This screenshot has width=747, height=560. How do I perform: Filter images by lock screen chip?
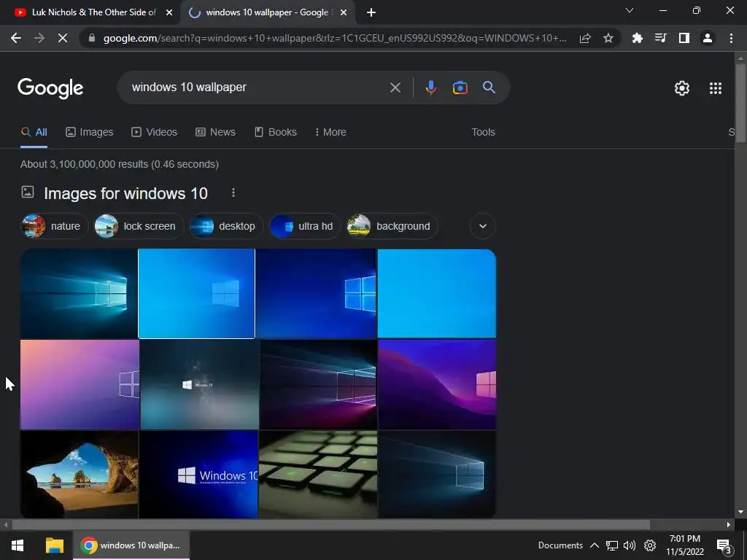point(139,226)
